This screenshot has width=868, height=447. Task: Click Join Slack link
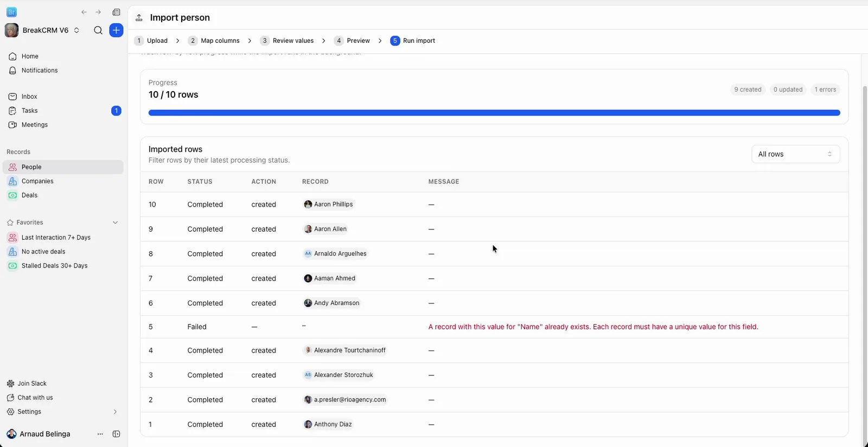coord(27,384)
